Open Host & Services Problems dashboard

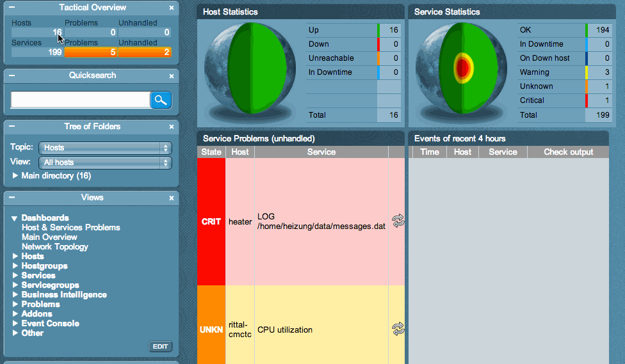pyautogui.click(x=71, y=227)
